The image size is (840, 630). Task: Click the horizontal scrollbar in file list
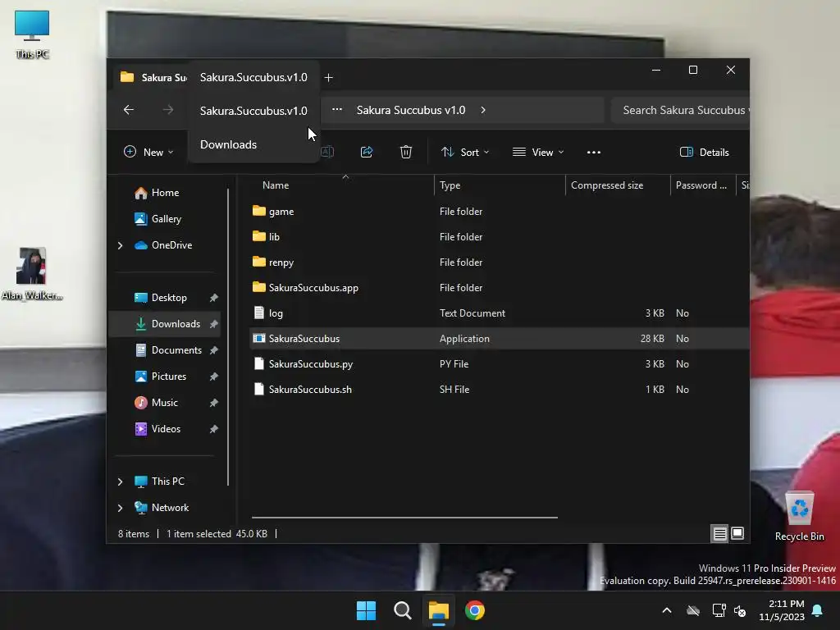click(404, 518)
